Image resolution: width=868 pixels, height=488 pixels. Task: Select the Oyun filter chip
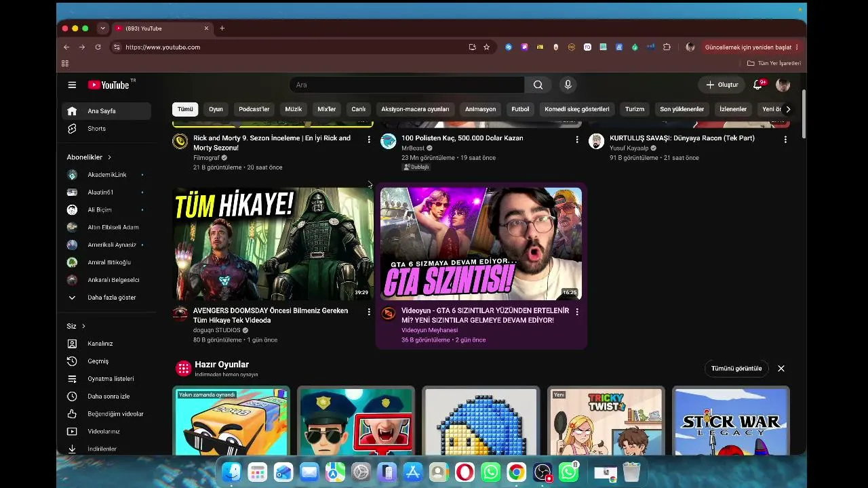click(216, 109)
